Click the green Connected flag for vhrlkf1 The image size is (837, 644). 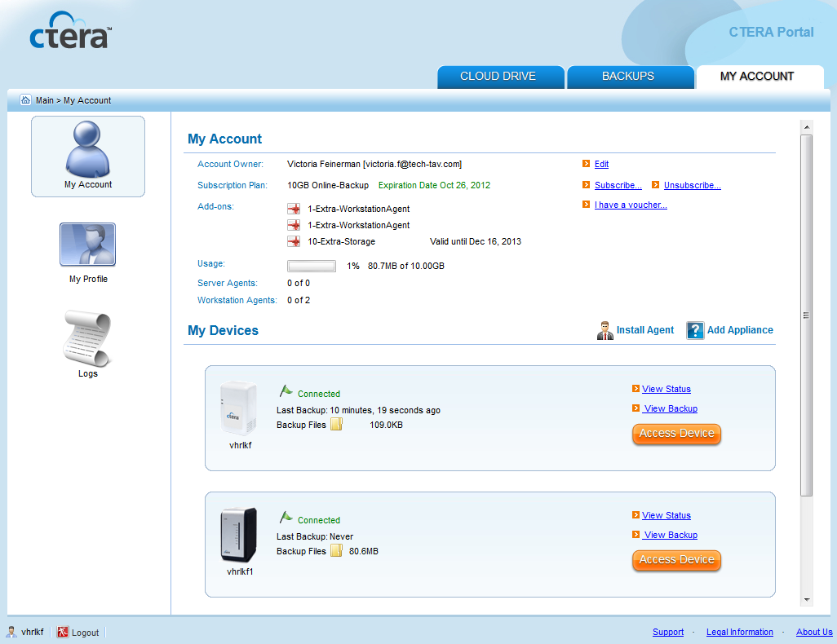coord(286,518)
